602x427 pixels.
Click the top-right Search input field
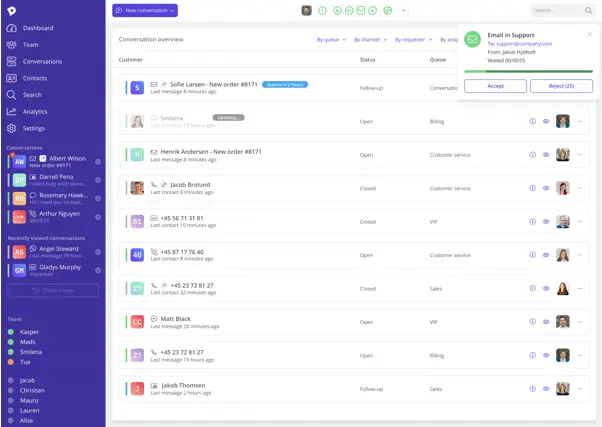pos(558,10)
